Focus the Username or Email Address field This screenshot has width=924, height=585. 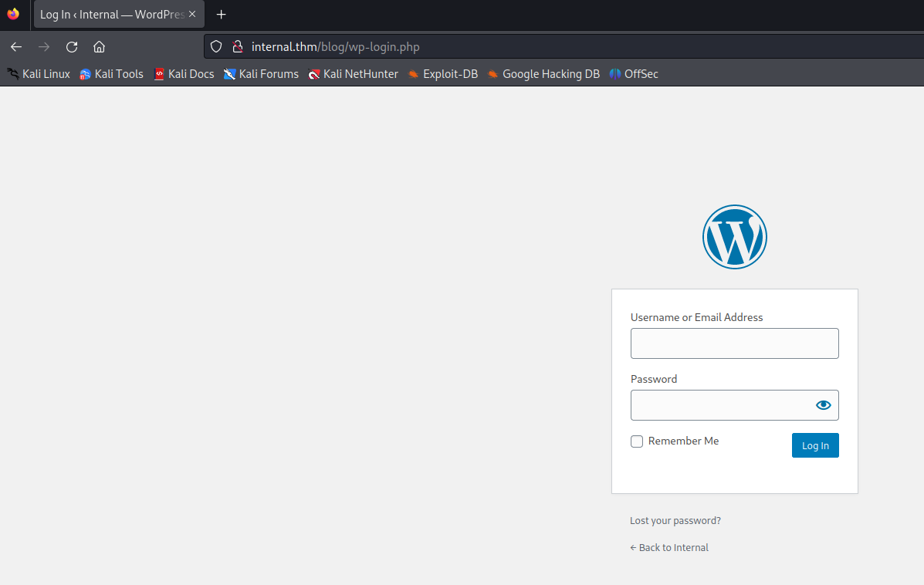click(x=734, y=343)
